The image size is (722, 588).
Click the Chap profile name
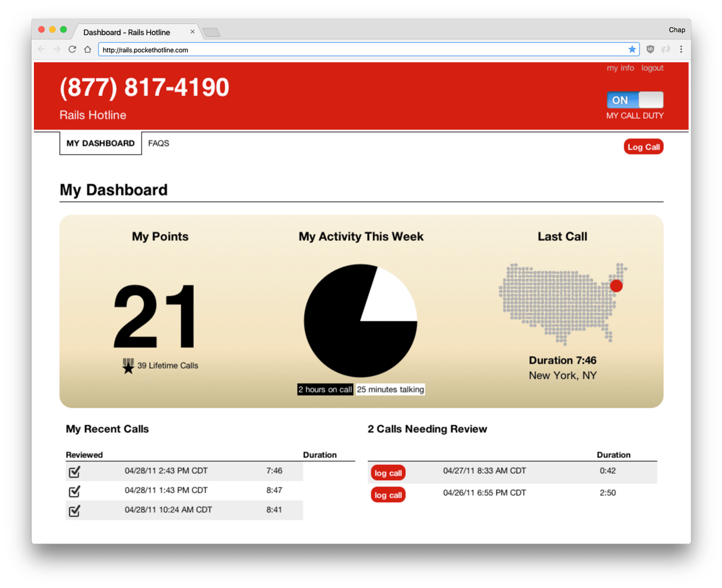pos(676,30)
